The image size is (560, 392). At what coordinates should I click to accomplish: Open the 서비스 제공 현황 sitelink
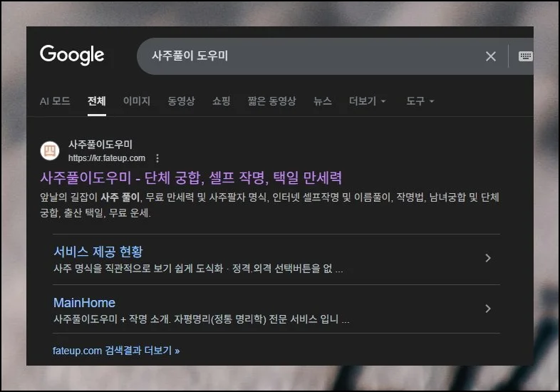pos(98,252)
